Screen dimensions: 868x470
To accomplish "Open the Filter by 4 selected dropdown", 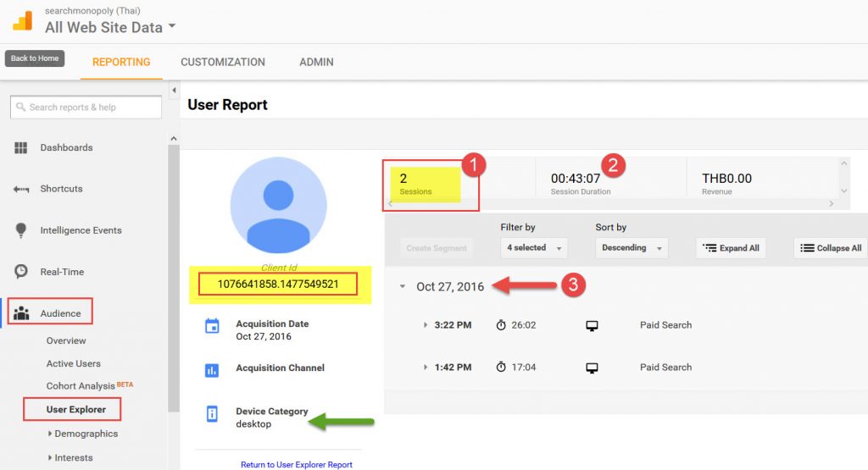I will pyautogui.click(x=534, y=248).
